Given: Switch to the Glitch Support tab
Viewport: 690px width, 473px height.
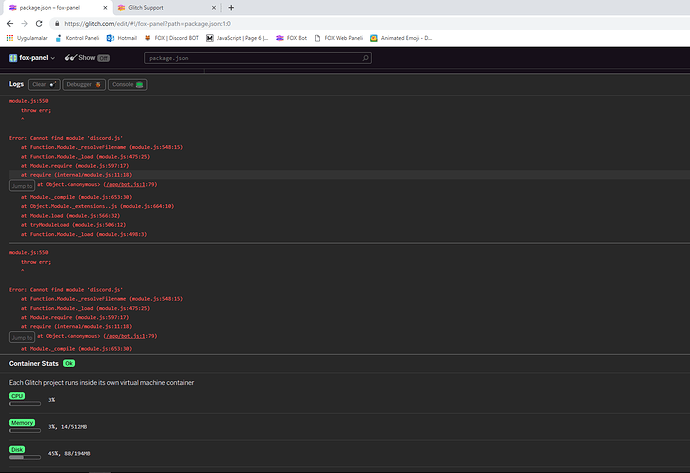Looking at the screenshot, I should coord(167,7).
